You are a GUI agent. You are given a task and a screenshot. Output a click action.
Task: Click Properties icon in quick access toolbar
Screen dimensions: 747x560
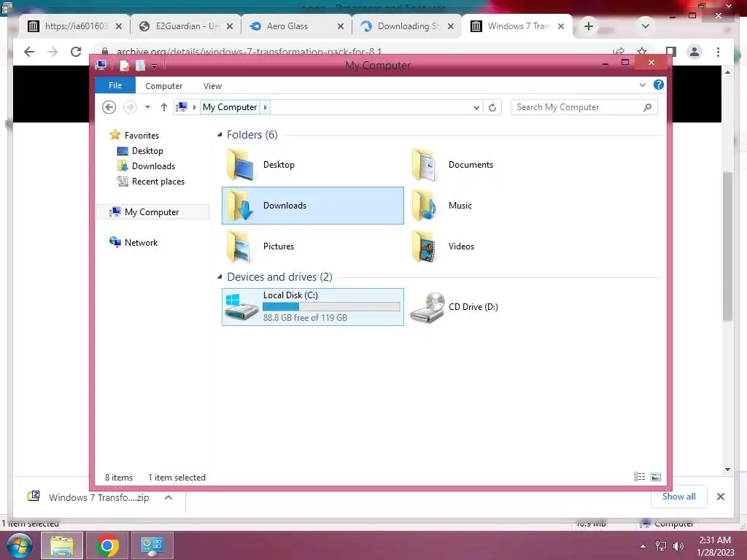[124, 65]
